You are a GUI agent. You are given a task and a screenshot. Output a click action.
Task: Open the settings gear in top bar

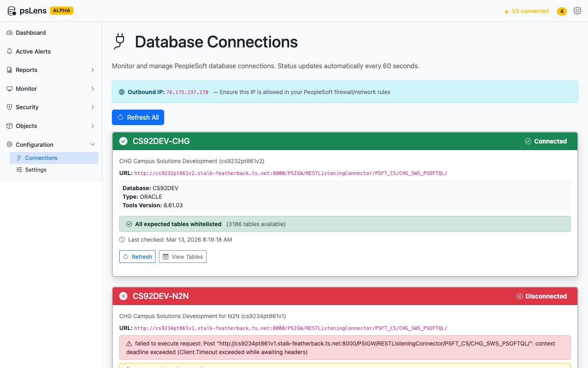point(577,11)
